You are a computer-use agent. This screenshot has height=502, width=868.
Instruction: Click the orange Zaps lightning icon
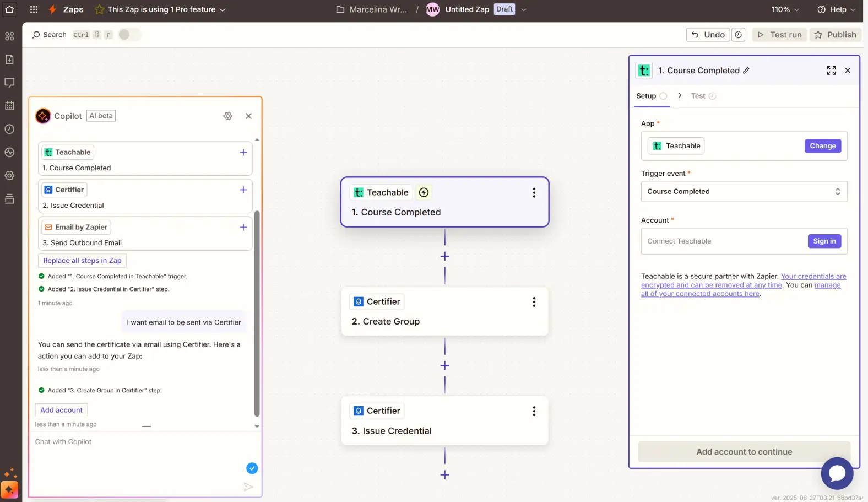coord(52,9)
